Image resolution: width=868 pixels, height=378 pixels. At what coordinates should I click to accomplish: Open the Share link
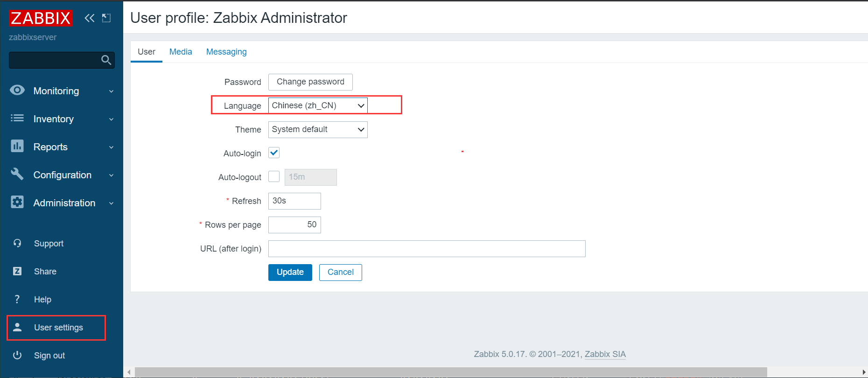45,272
